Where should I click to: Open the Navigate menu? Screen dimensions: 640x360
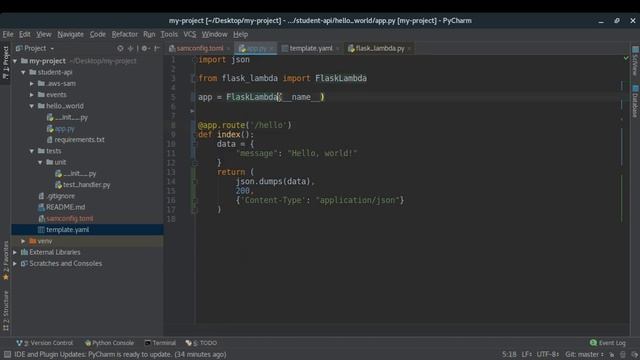(70, 34)
